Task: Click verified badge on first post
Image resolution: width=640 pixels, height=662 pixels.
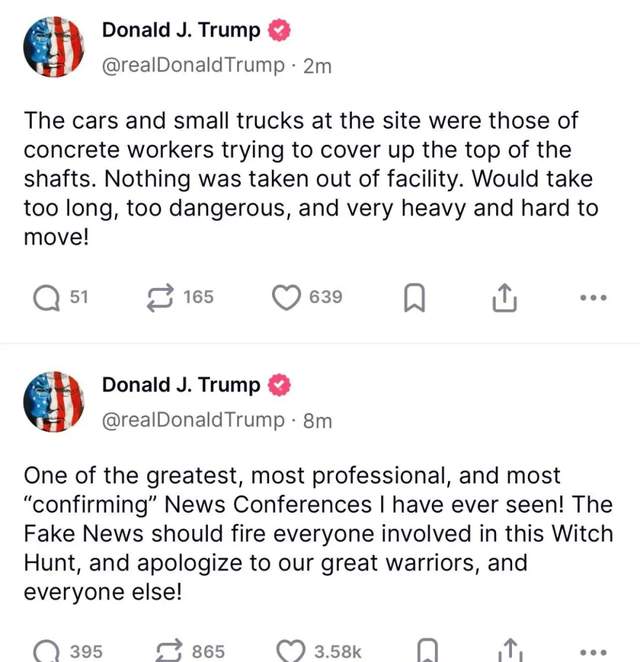Action: tap(279, 31)
